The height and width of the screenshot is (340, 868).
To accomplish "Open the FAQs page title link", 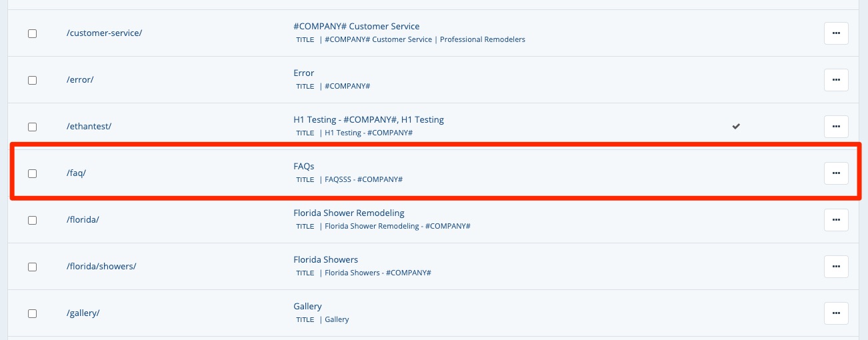I will pyautogui.click(x=304, y=167).
